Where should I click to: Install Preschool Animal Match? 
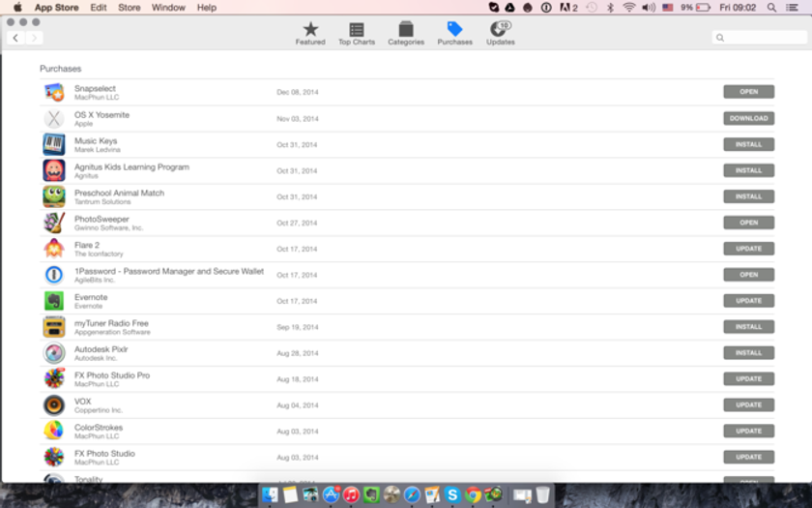point(748,196)
